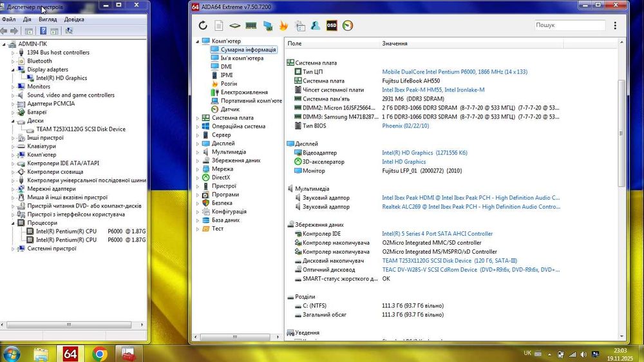The width and height of the screenshot is (644, 362).
Task: Click AIDA64 vertical scrollbar thumb
Action: (x=621, y=133)
